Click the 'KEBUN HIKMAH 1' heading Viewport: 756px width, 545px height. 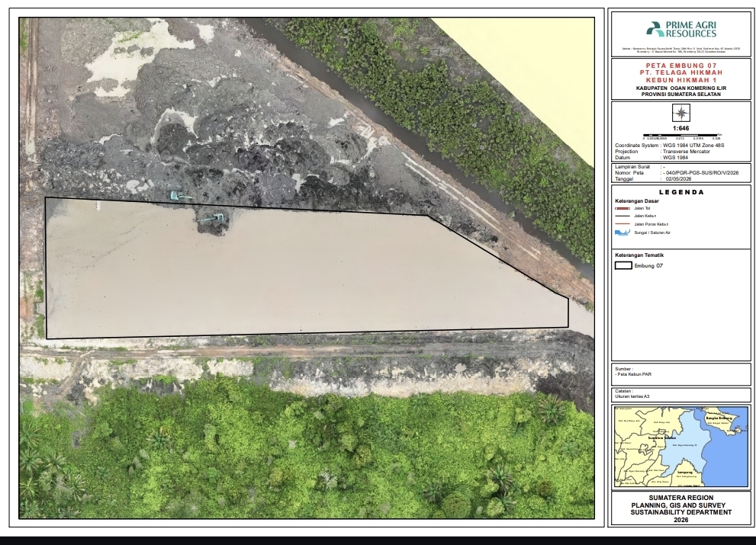point(680,80)
